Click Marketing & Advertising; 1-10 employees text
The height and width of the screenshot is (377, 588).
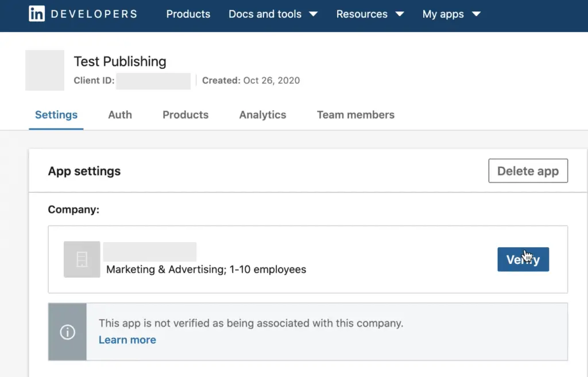tap(206, 270)
